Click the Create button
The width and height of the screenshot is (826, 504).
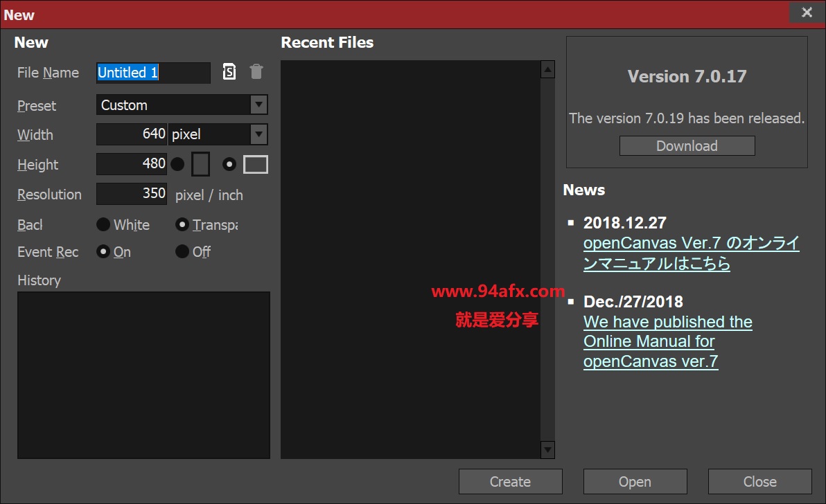pyautogui.click(x=511, y=481)
